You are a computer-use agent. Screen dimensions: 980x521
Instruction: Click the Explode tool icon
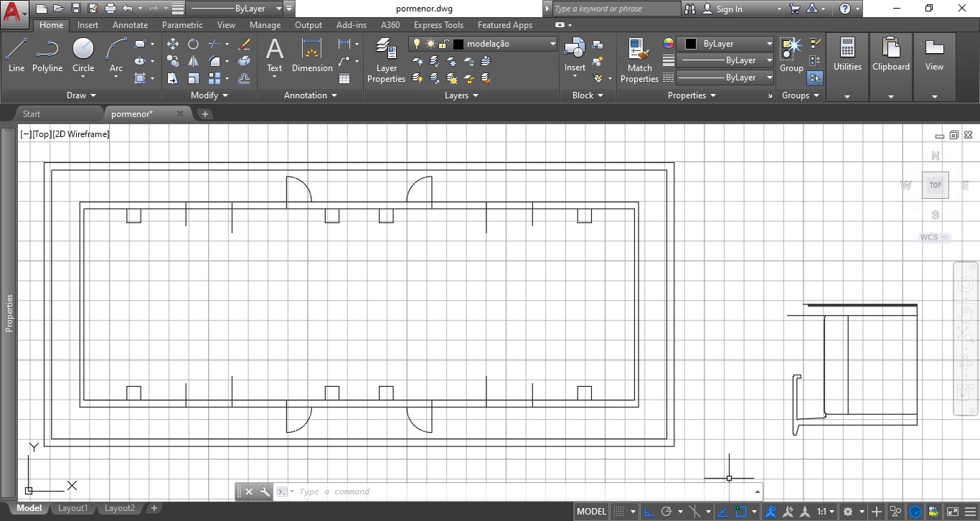tap(244, 61)
